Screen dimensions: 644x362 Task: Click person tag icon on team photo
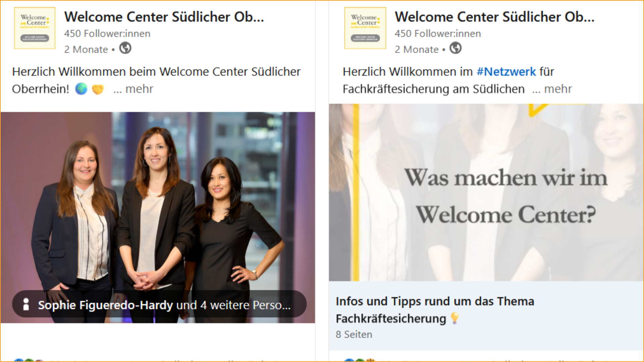point(26,304)
